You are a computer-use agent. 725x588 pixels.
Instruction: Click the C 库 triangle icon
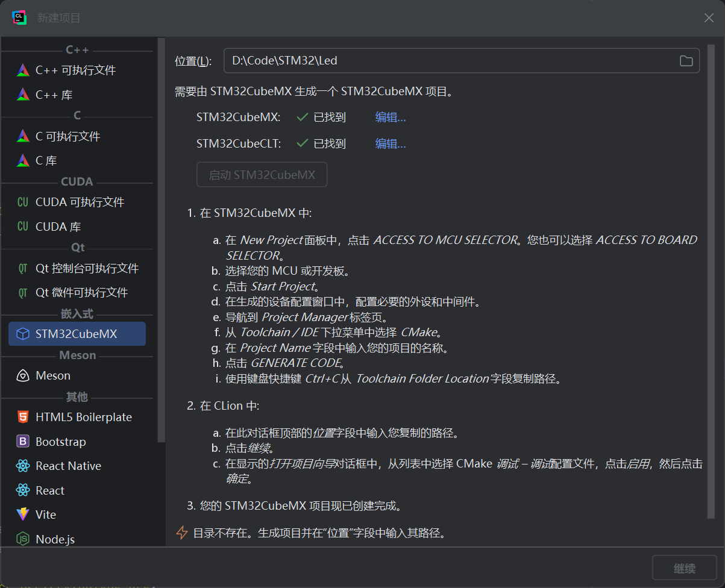(23, 160)
